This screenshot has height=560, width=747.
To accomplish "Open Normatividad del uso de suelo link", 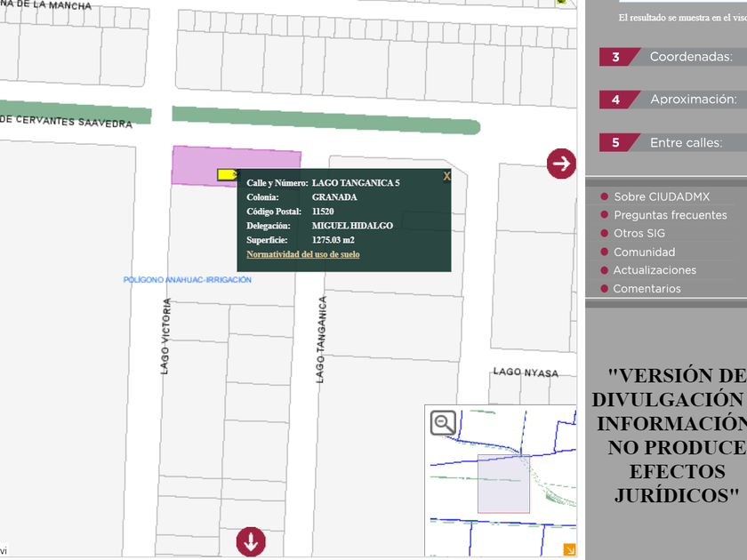I will (x=302, y=254).
